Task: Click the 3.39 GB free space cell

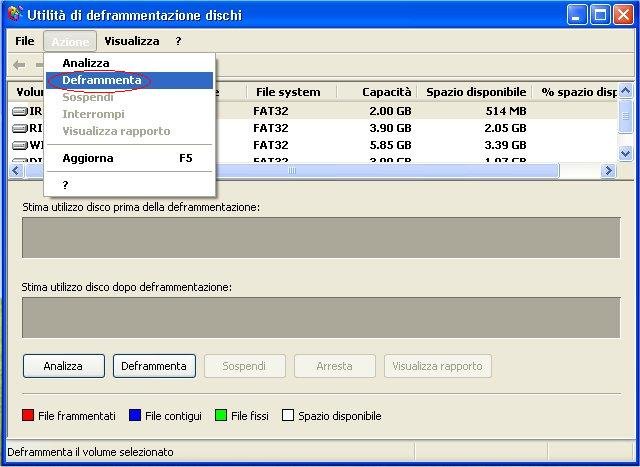Action: click(505, 145)
